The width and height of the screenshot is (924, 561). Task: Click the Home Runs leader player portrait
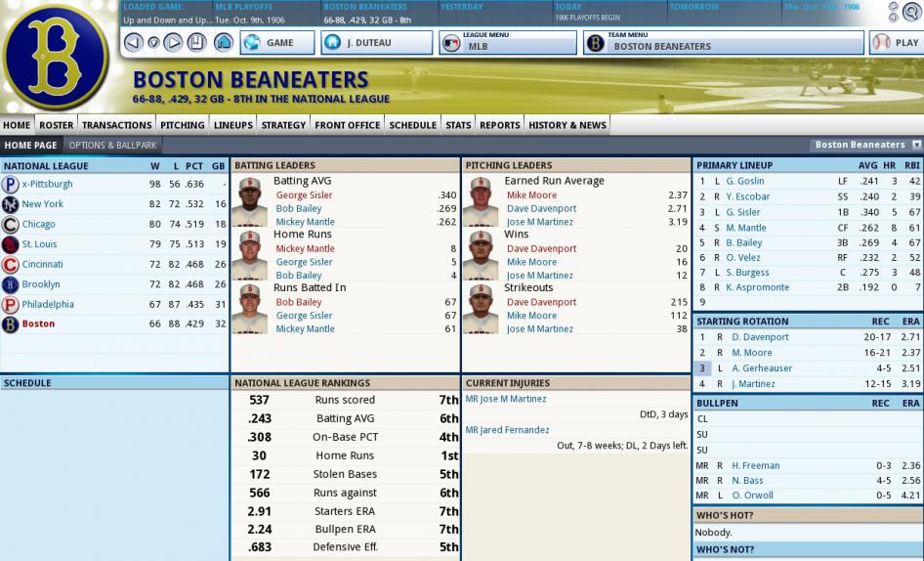[249, 255]
